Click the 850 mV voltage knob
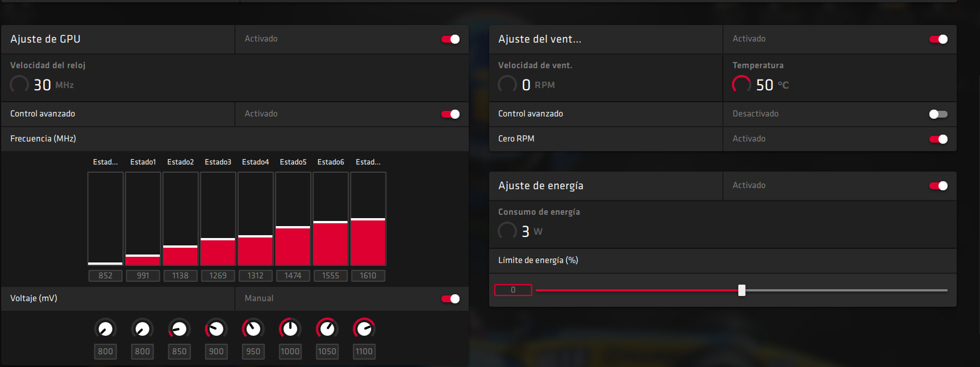Viewport: 980px width, 367px height. point(179,328)
